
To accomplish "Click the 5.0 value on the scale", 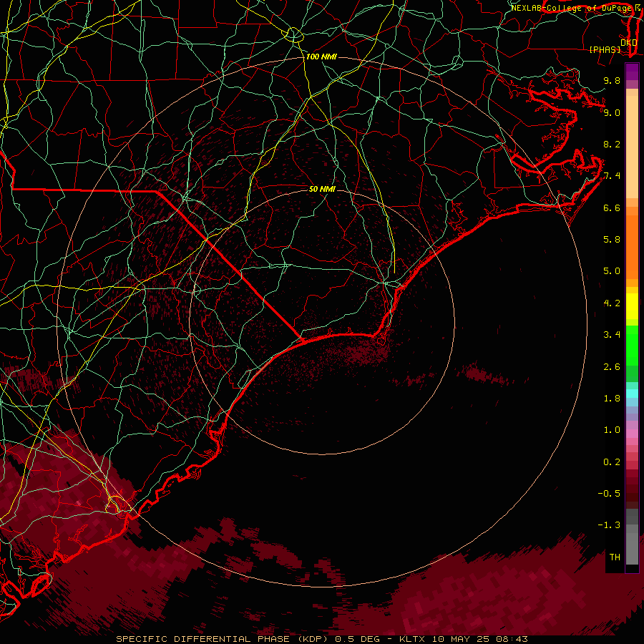I will (612, 271).
